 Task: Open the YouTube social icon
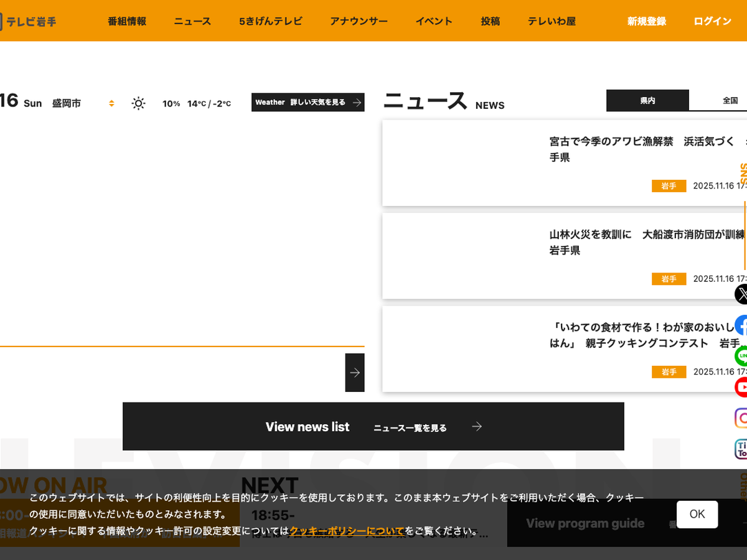click(x=741, y=387)
